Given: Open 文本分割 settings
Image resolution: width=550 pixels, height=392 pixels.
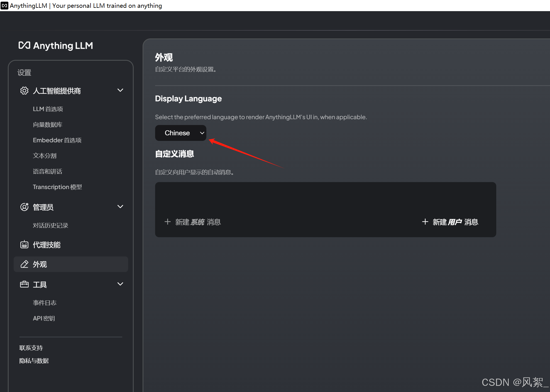Looking at the screenshot, I should point(45,156).
